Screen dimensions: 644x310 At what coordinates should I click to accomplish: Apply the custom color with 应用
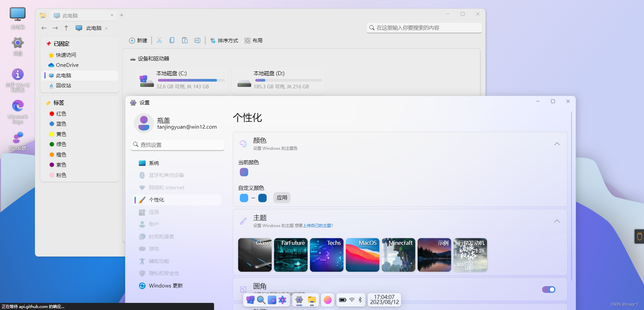pyautogui.click(x=282, y=197)
